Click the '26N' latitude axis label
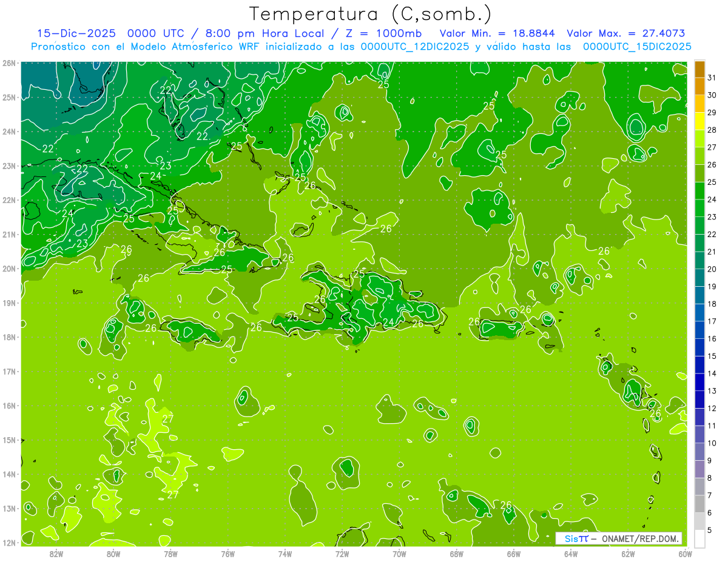Image resolution: width=728 pixels, height=562 pixels. 9,63
